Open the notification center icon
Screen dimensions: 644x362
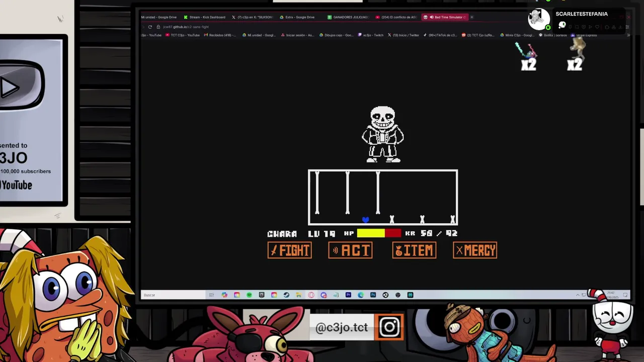tap(625, 295)
